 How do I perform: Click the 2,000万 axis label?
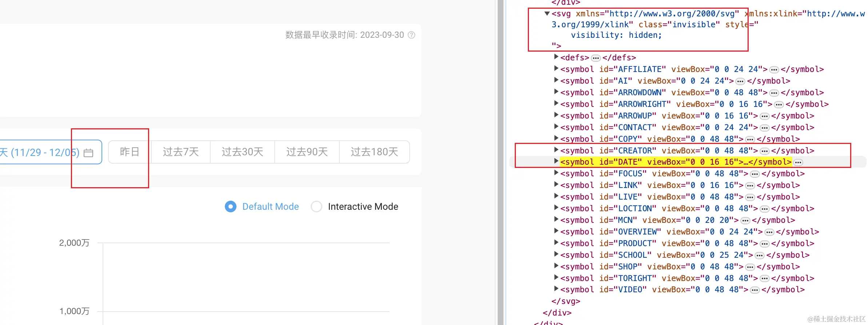pos(74,243)
